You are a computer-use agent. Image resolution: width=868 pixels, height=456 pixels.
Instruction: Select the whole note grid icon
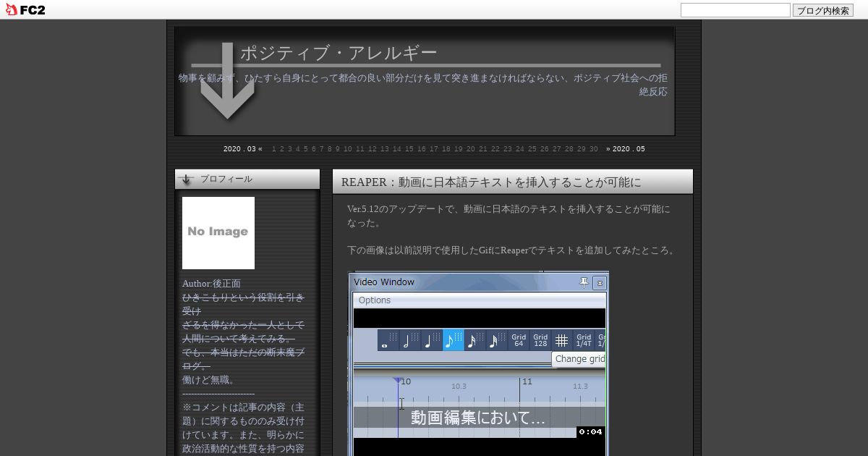388,340
